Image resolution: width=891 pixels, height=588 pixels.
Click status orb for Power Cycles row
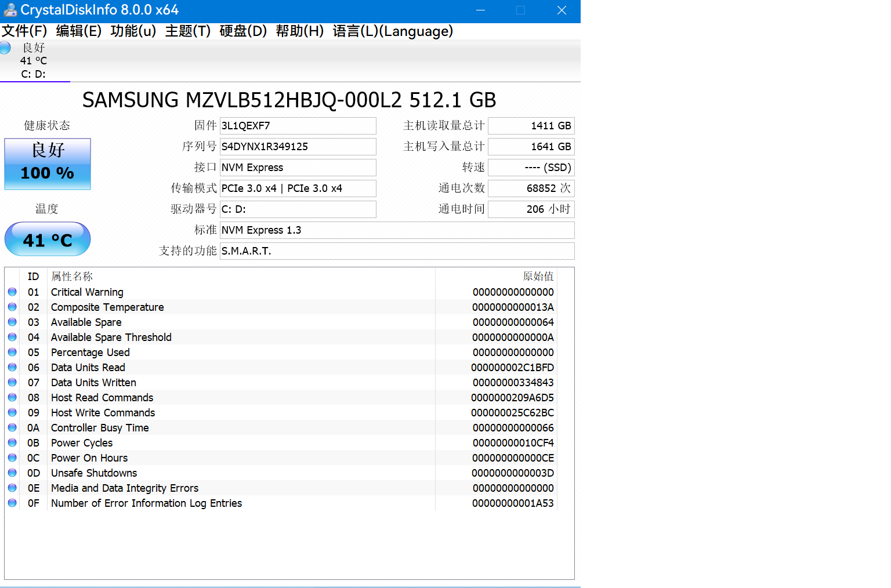pos(12,442)
